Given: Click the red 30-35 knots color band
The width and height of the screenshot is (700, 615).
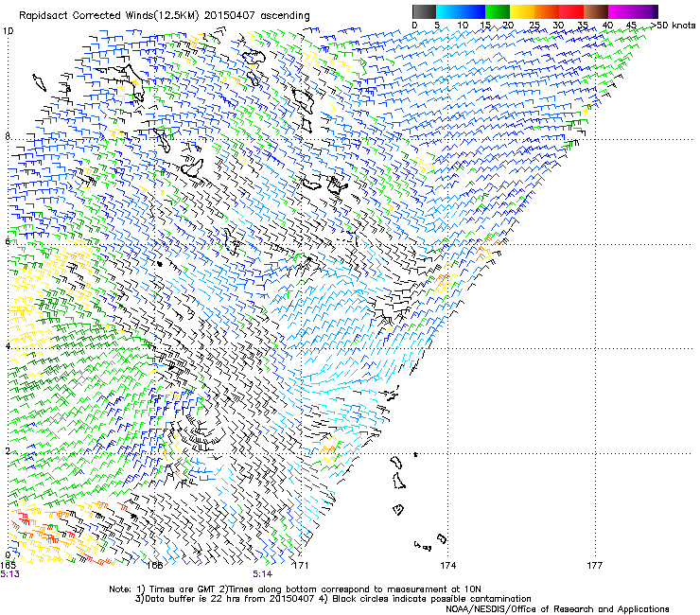Looking at the screenshot, I should tap(571, 11).
